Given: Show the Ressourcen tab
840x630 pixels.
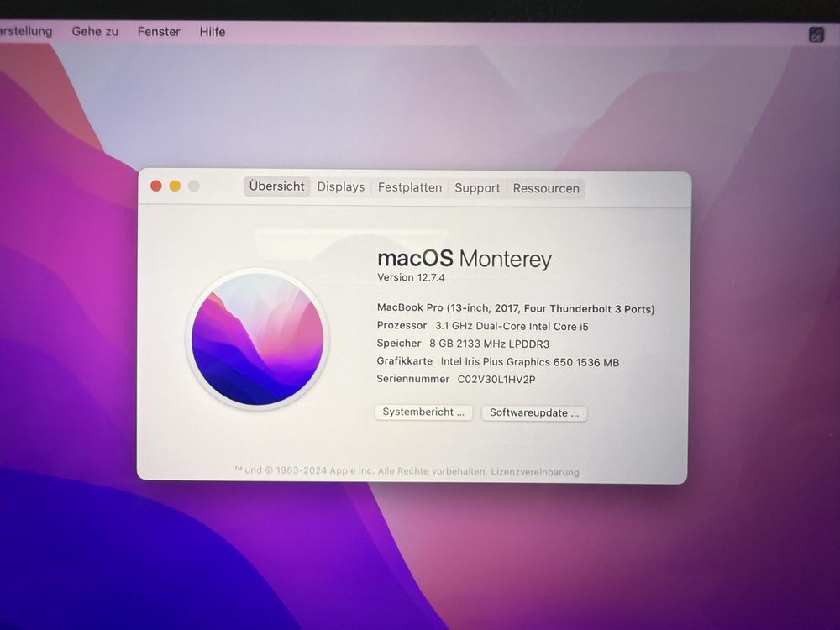Looking at the screenshot, I should 546,188.
